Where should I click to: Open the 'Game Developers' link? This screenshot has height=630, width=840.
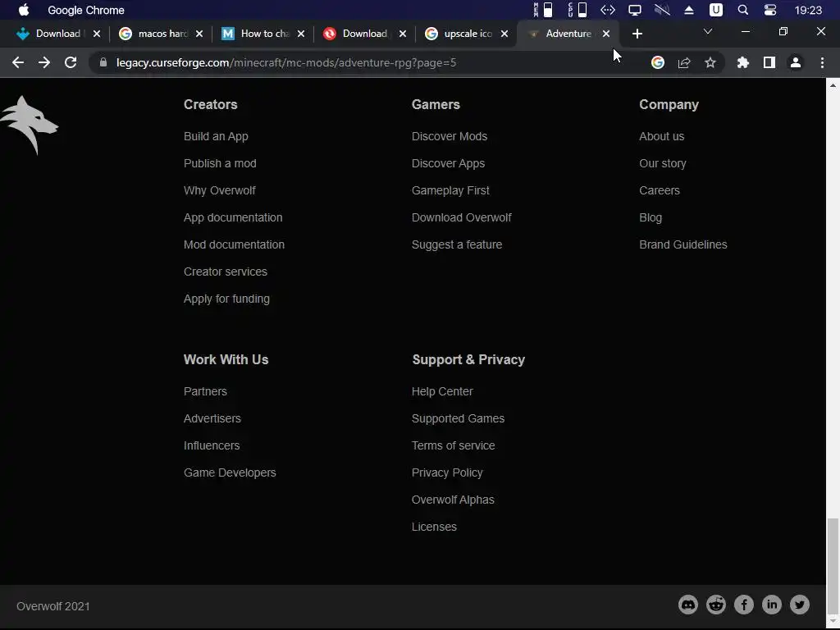pyautogui.click(x=230, y=472)
